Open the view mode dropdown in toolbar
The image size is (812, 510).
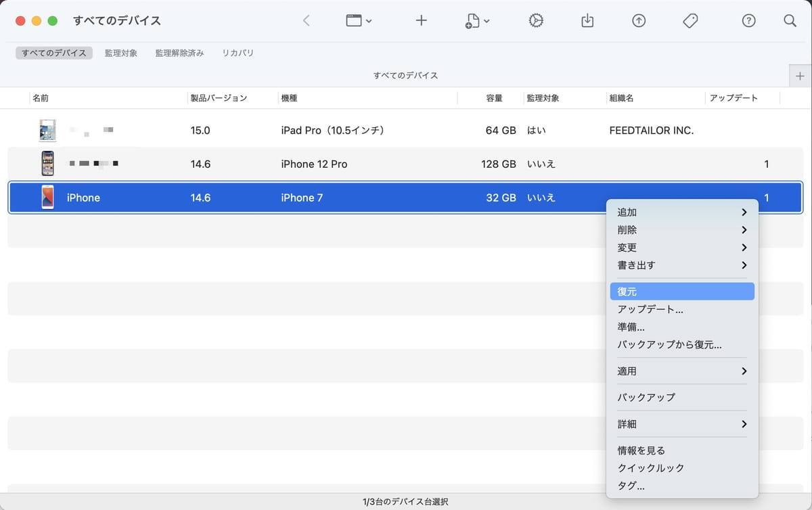[359, 21]
